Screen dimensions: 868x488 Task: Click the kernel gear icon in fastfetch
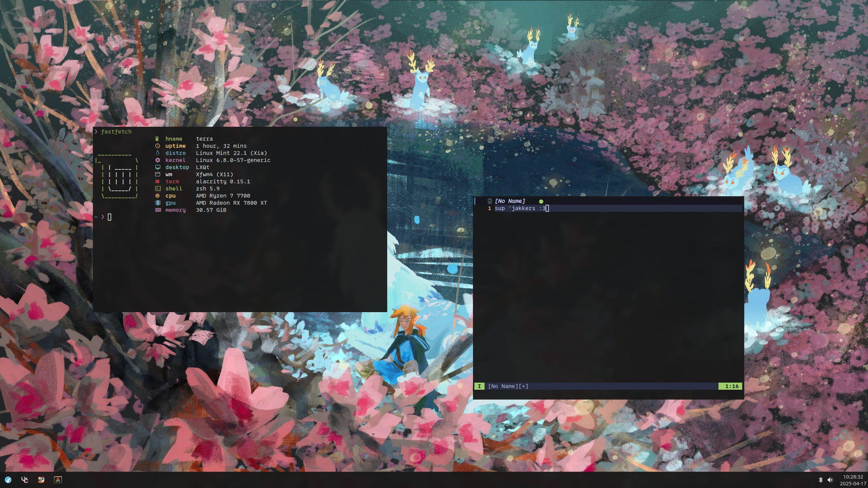click(157, 160)
